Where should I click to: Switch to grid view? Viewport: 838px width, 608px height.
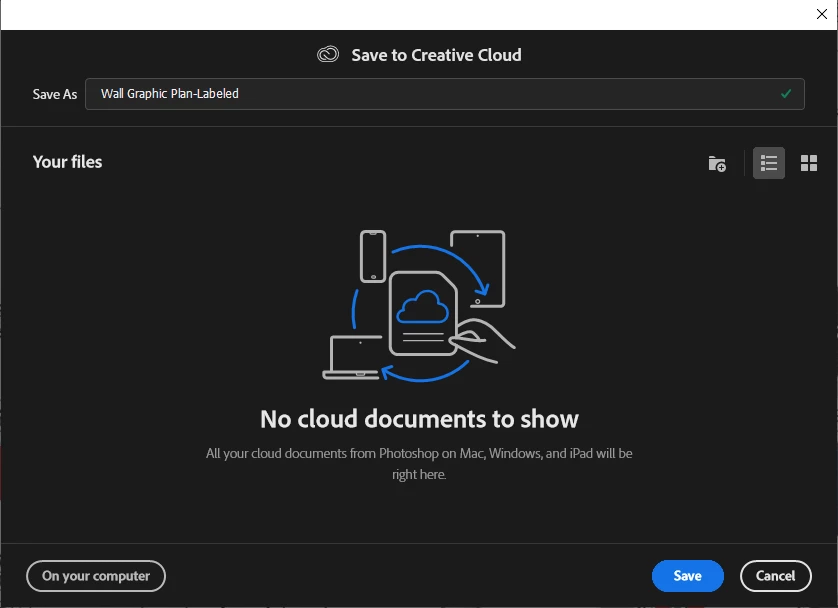click(809, 163)
